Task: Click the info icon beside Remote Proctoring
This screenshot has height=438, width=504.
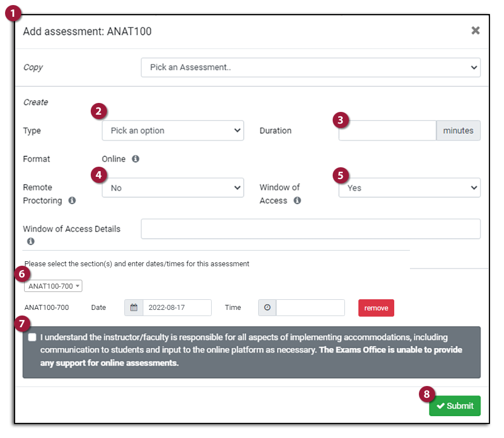Action: [x=72, y=201]
